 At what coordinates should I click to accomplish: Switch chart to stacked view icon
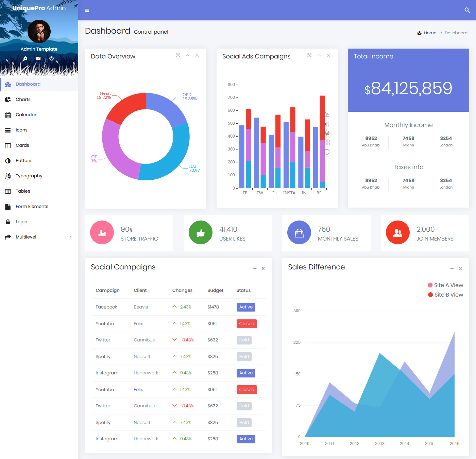327,133
